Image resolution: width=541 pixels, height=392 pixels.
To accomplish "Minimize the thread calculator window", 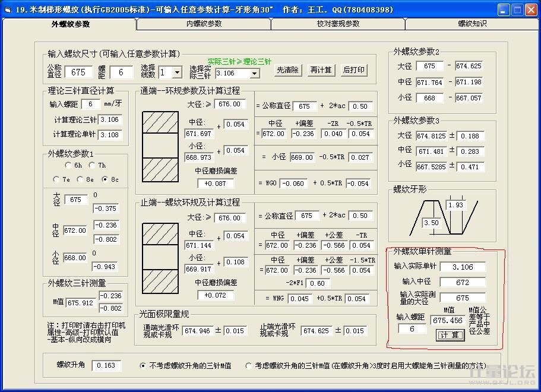I will tap(502, 10).
